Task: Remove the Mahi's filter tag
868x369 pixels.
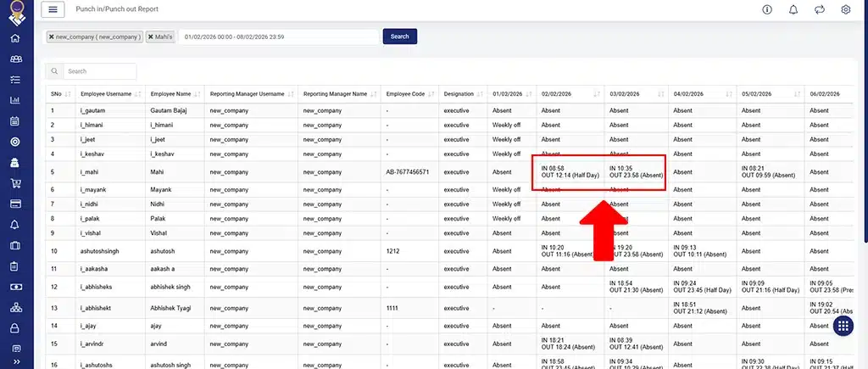Action: tap(151, 37)
